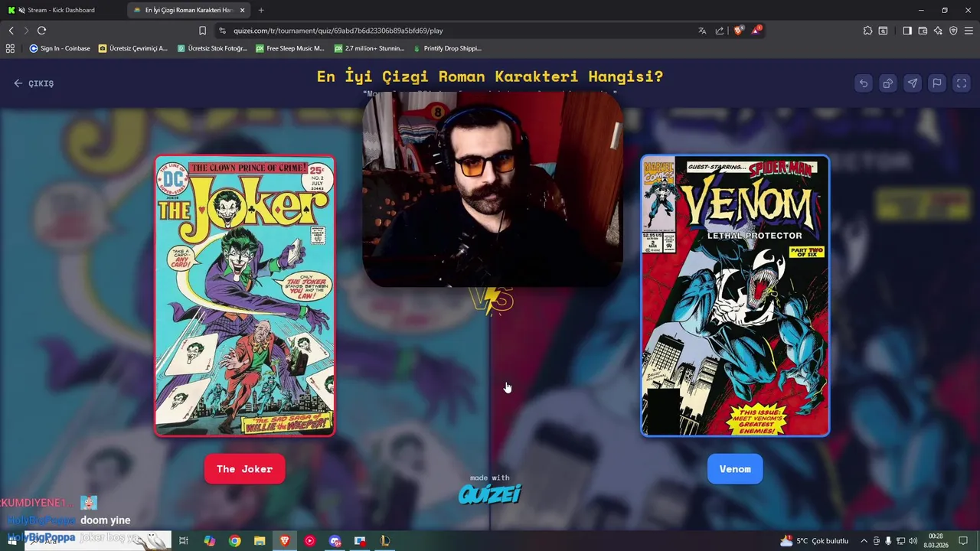Open Brave Shields lion icon
980x551 pixels.
point(739,31)
